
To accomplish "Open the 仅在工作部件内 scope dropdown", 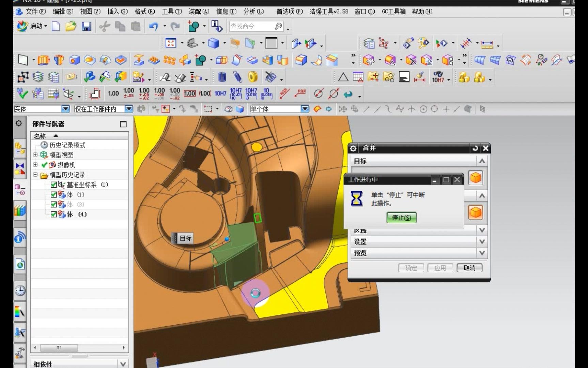I will coord(129,109).
